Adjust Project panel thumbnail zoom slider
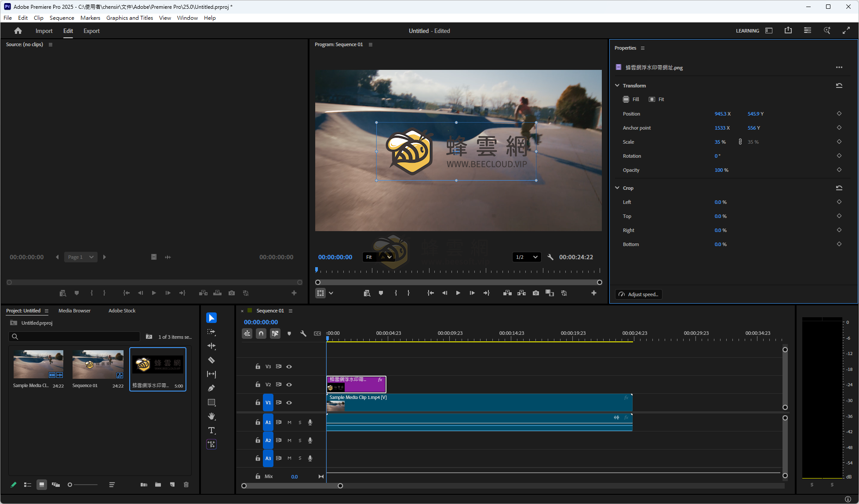Screen dimensions: 859x504 [83, 485]
